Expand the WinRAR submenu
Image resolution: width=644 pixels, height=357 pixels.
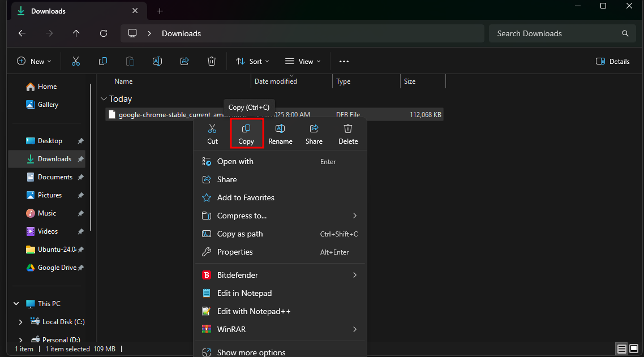355,329
